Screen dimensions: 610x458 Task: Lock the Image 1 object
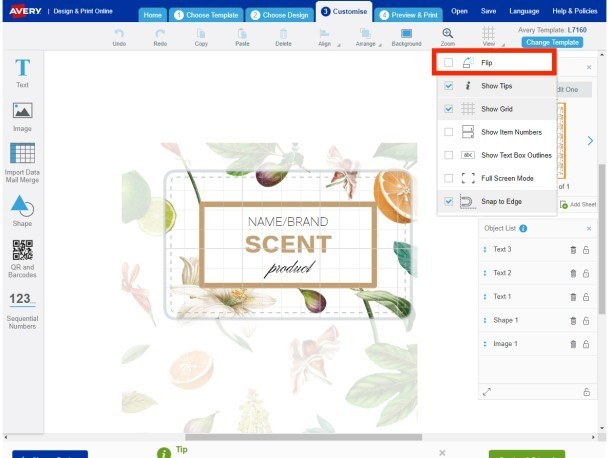[x=586, y=344]
